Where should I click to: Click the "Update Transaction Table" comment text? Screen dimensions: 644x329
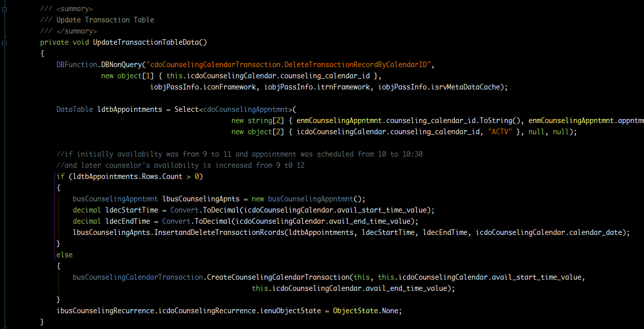105,20
